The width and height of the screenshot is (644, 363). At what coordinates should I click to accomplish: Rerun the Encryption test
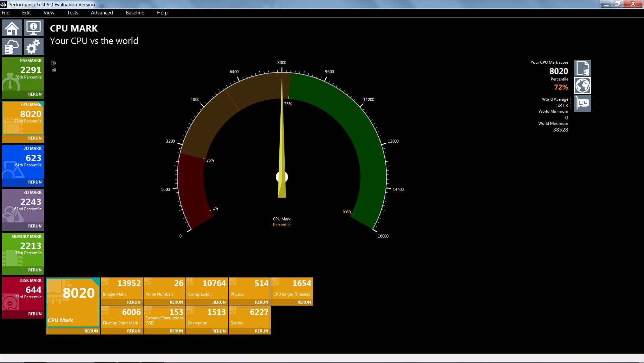point(219,331)
